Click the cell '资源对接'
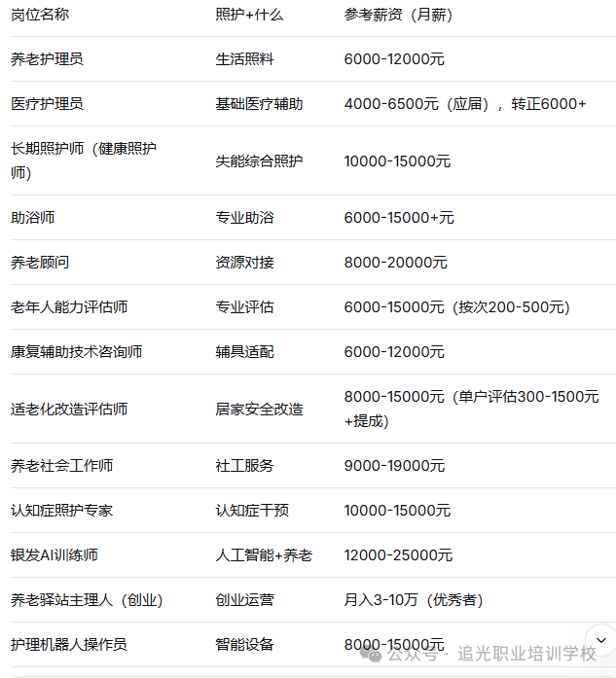 (244, 263)
